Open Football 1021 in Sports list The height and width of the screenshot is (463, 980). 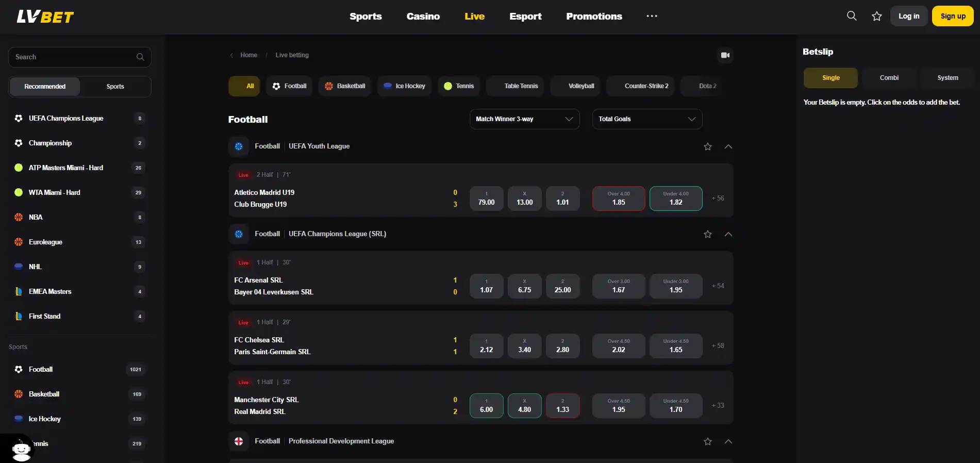pos(79,369)
